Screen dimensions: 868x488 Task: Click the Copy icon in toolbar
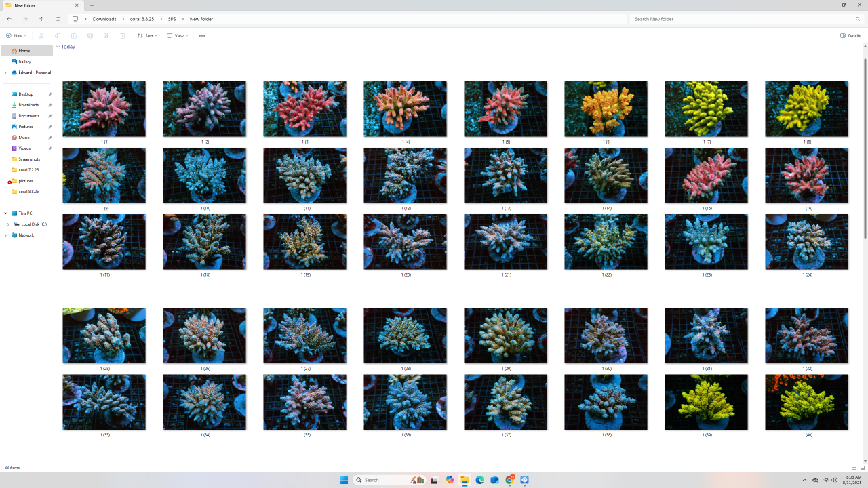58,36
